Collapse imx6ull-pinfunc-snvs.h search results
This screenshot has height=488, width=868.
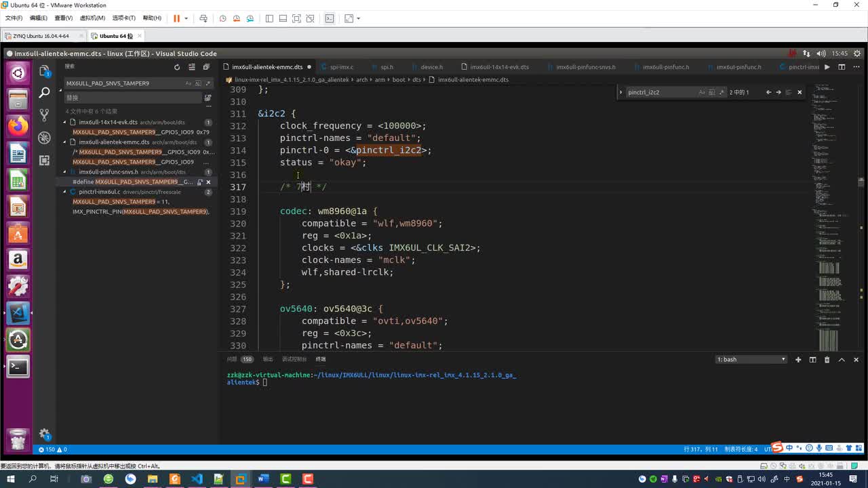pyautogui.click(x=65, y=172)
